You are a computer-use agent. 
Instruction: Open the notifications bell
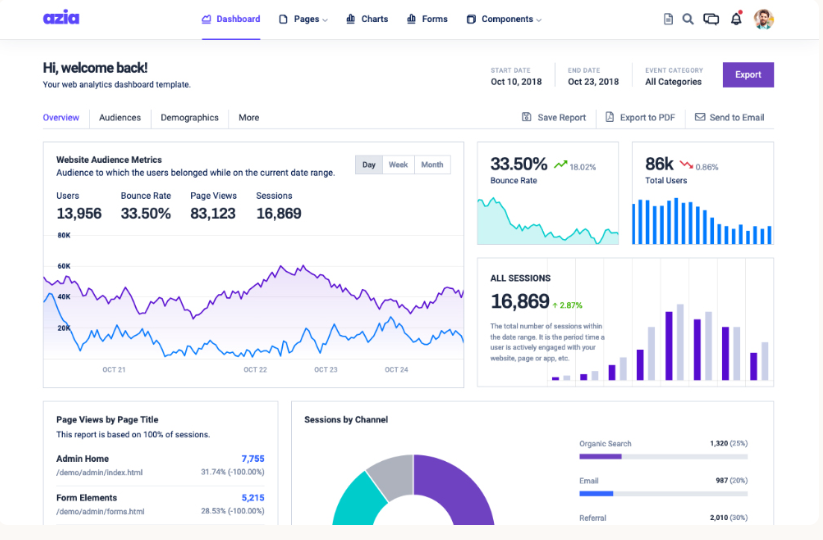point(736,19)
